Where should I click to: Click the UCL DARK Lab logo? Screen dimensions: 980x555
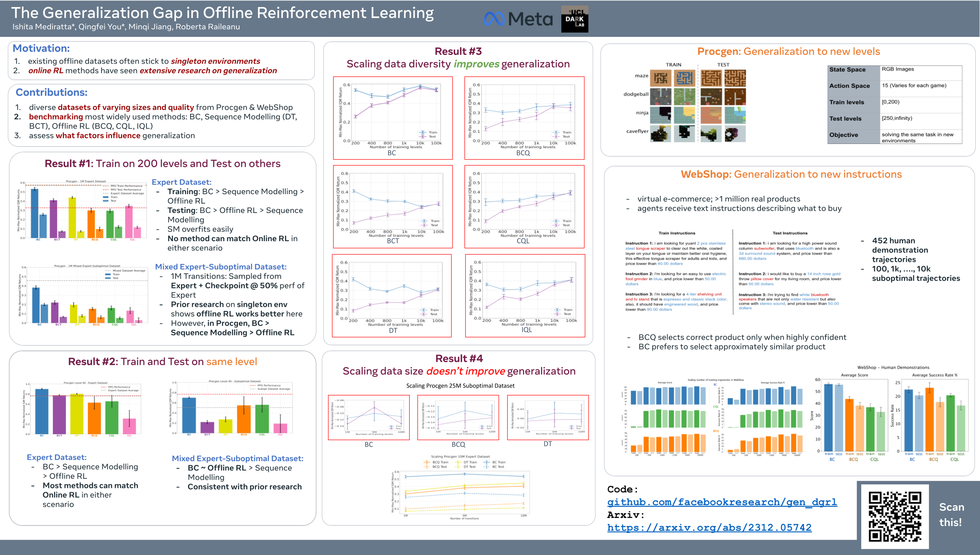pos(574,19)
